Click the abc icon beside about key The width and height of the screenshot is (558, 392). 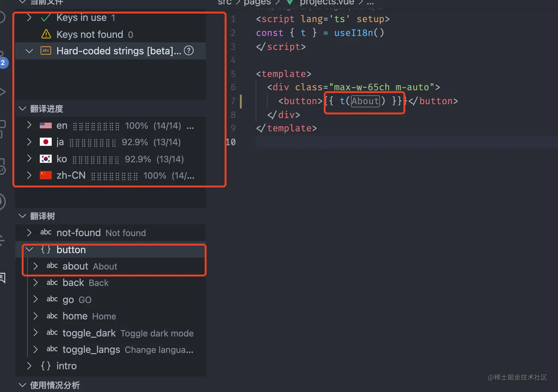click(x=52, y=266)
